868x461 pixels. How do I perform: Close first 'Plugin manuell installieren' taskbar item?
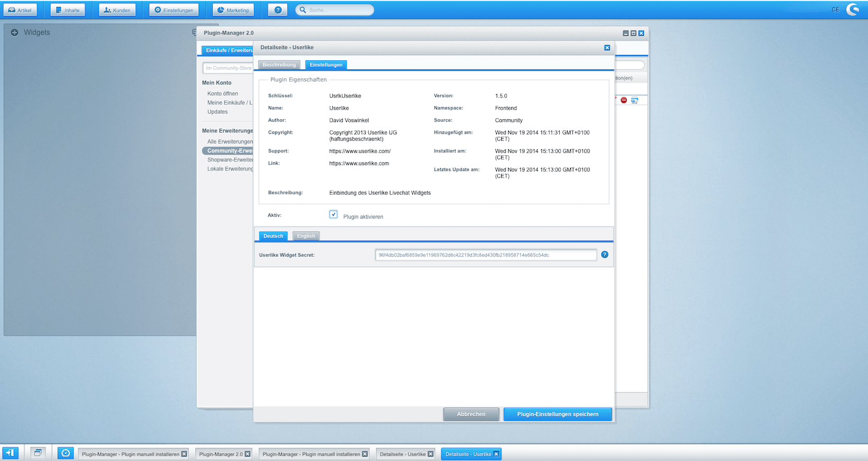184,454
